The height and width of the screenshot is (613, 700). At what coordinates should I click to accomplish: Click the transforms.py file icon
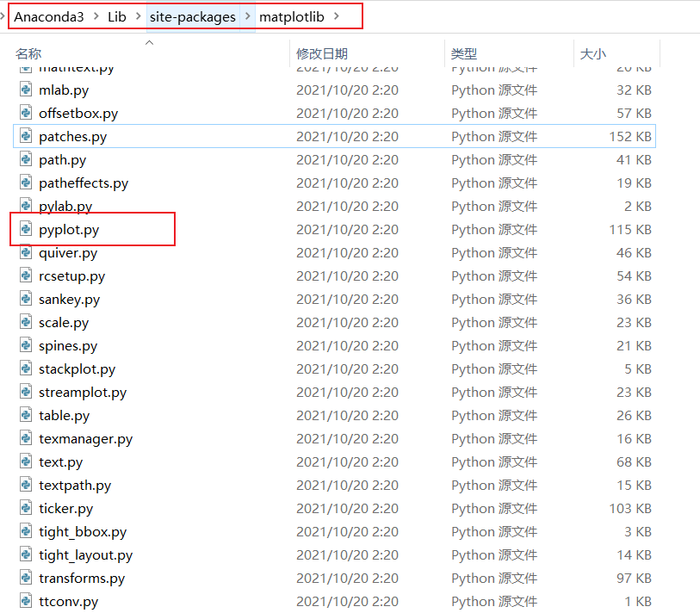click(26, 577)
